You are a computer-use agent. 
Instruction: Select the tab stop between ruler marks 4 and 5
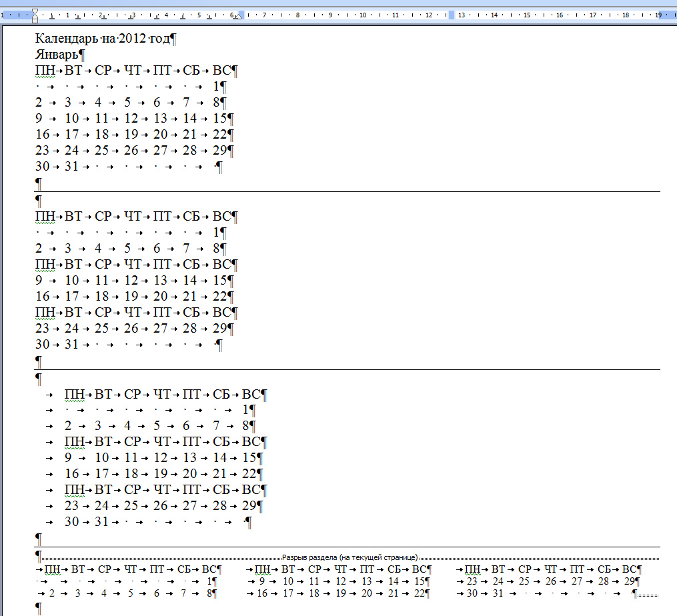coord(183,17)
